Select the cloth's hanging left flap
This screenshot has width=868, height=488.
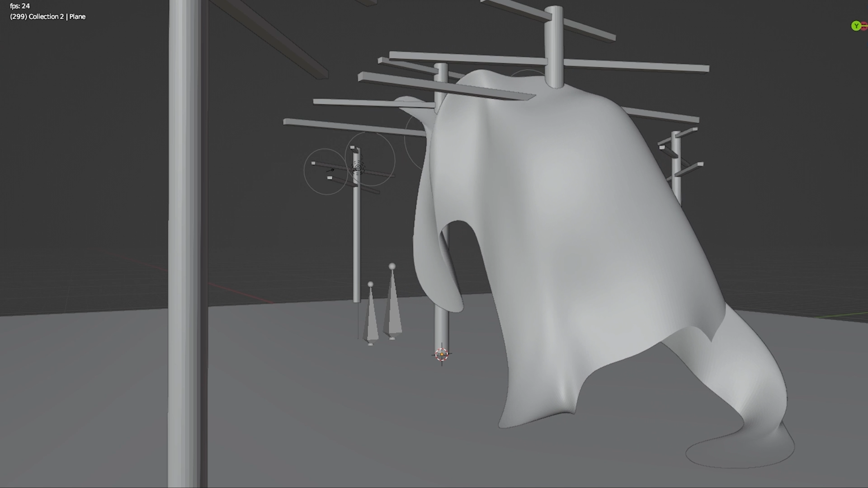(x=432, y=271)
